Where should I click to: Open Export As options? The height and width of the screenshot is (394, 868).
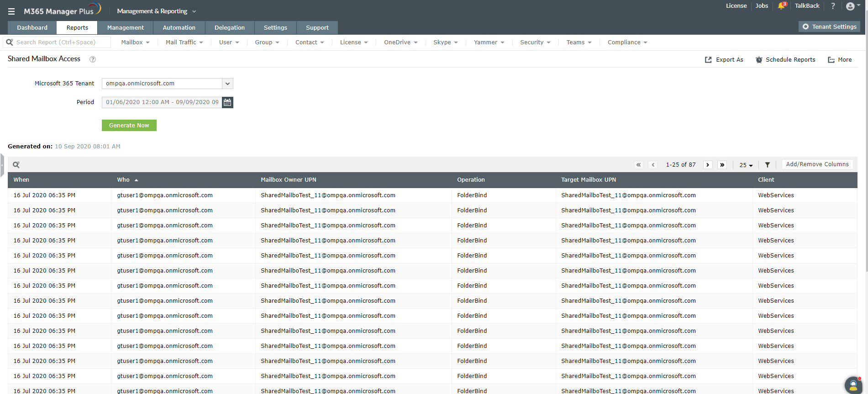click(x=724, y=60)
